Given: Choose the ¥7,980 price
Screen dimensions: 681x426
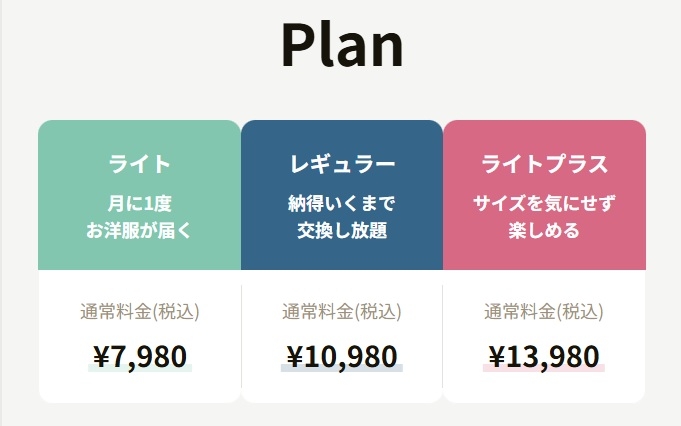Looking at the screenshot, I should coord(140,354).
